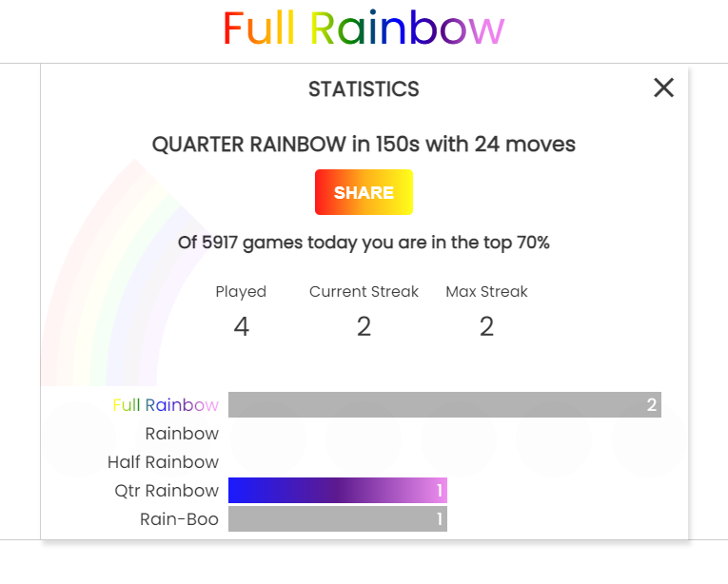Click the gray Rain-Boo bar
Image resolution: width=728 pixels, height=584 pixels.
[x=337, y=519]
